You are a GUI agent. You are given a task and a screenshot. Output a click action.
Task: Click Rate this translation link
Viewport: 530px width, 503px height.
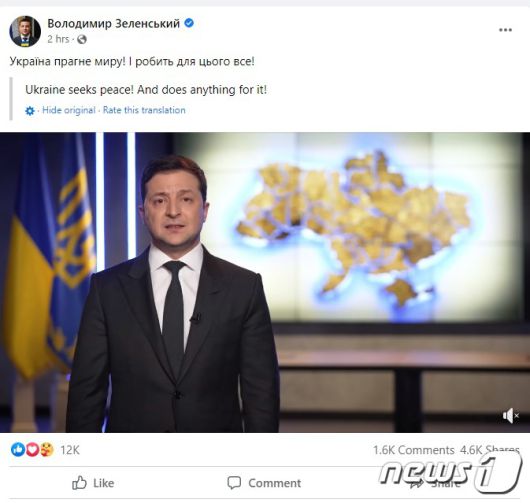(144, 110)
